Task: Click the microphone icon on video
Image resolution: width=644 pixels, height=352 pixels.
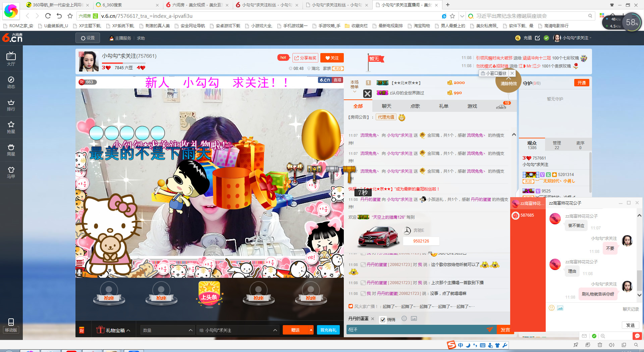Action: point(79,272)
